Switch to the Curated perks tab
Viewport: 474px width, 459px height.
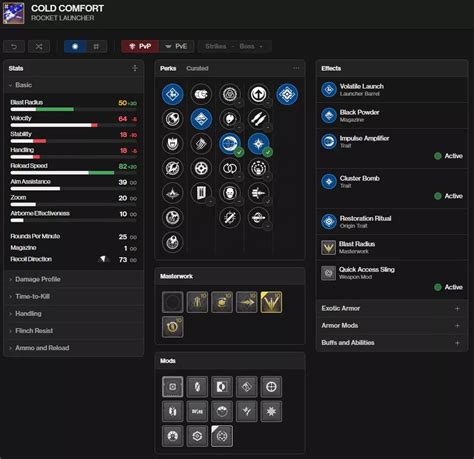(197, 68)
